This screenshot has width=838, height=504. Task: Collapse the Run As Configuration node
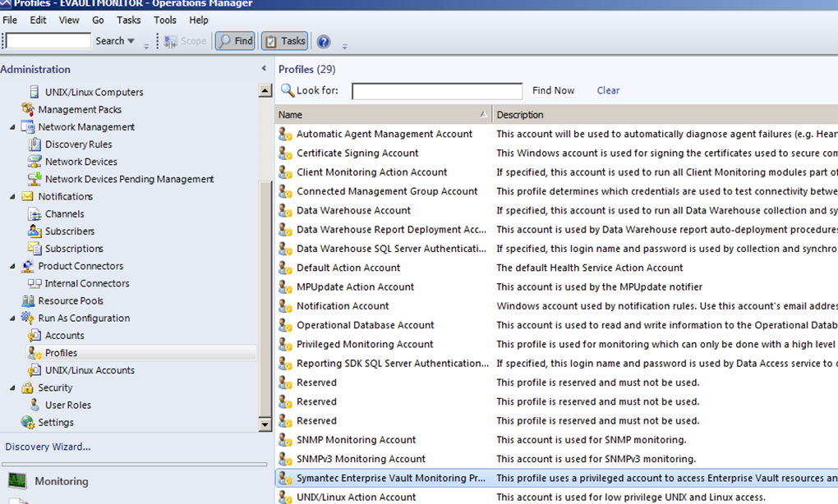pos(12,318)
